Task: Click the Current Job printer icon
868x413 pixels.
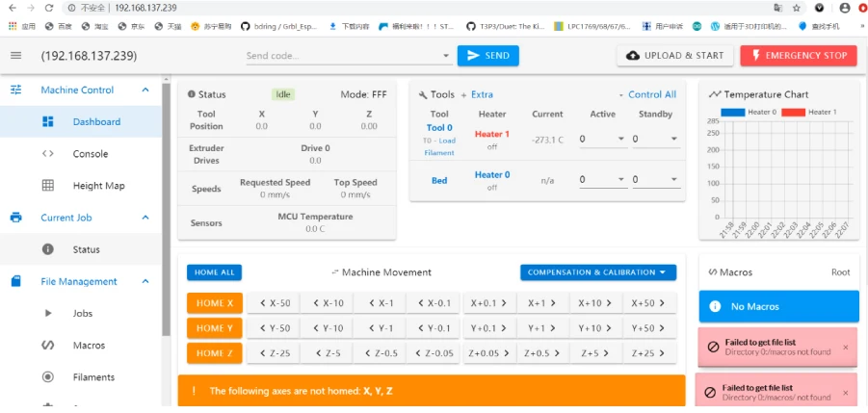Action: pyautogui.click(x=15, y=218)
